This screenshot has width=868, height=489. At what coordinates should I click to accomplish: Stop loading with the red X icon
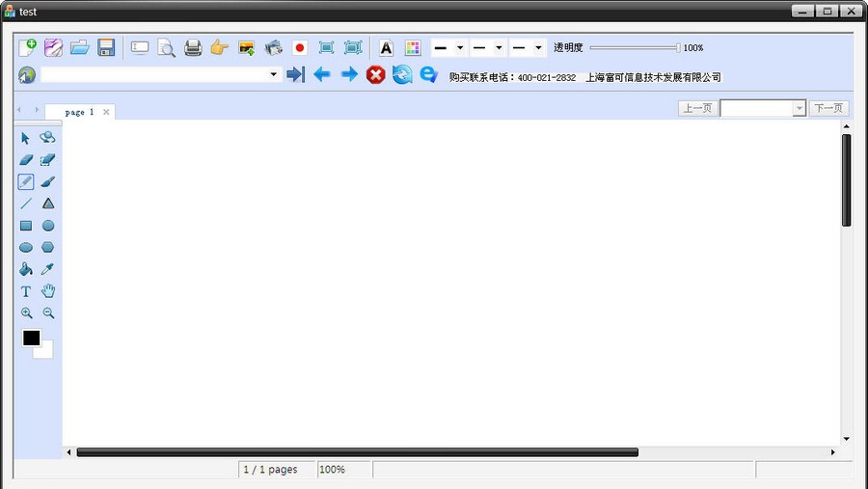click(375, 75)
